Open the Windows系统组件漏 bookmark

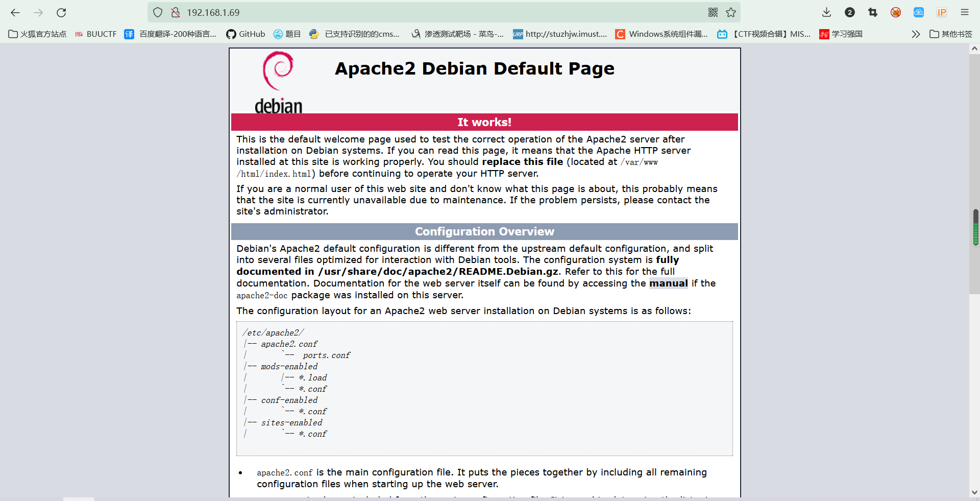coord(661,34)
